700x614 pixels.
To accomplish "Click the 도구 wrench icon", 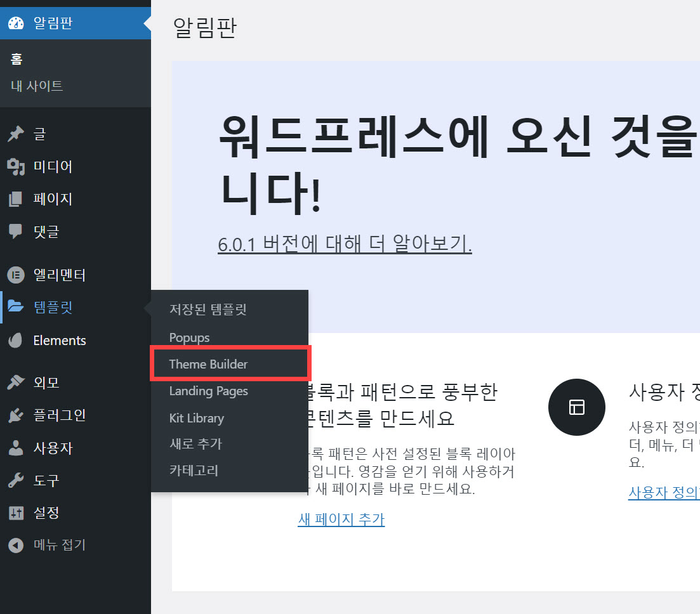I will tap(16, 480).
